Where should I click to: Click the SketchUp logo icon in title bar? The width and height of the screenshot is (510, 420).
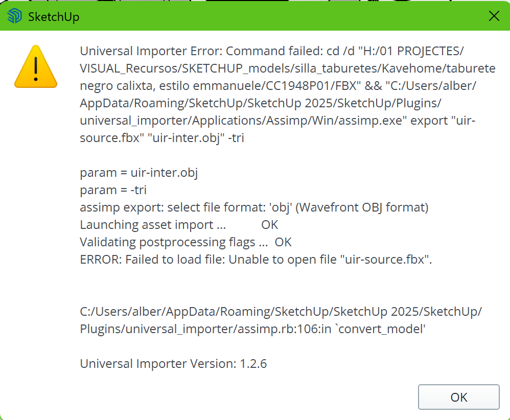click(15, 17)
